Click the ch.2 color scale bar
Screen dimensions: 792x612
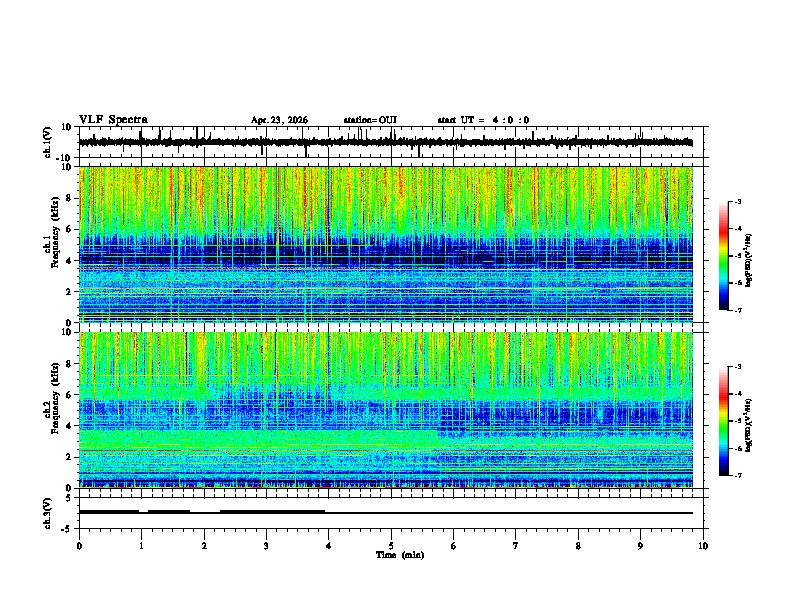[x=724, y=421]
